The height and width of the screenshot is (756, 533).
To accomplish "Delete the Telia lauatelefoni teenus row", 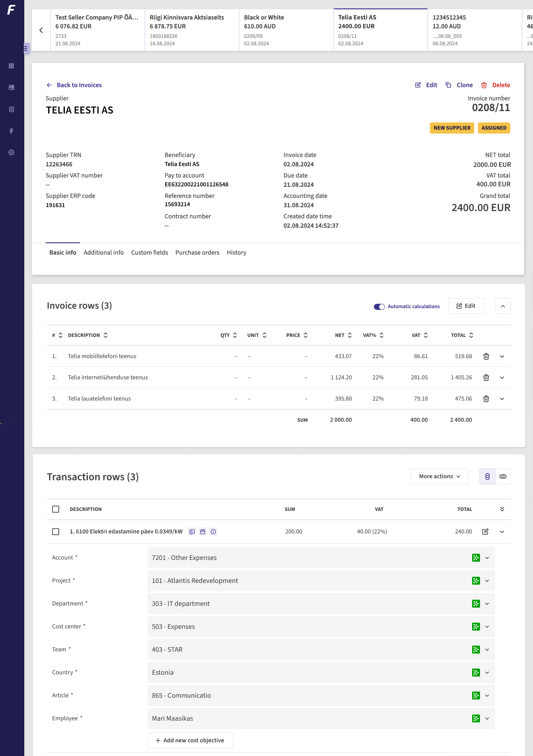I will coord(486,399).
